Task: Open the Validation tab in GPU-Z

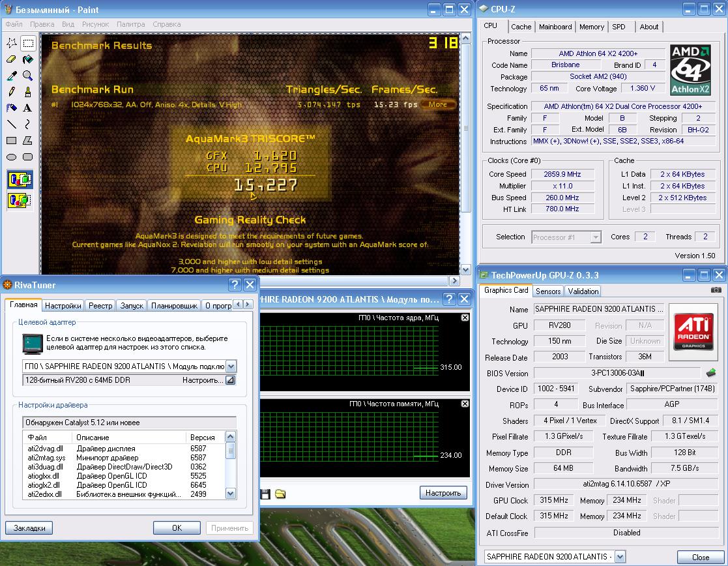Action: point(583,291)
